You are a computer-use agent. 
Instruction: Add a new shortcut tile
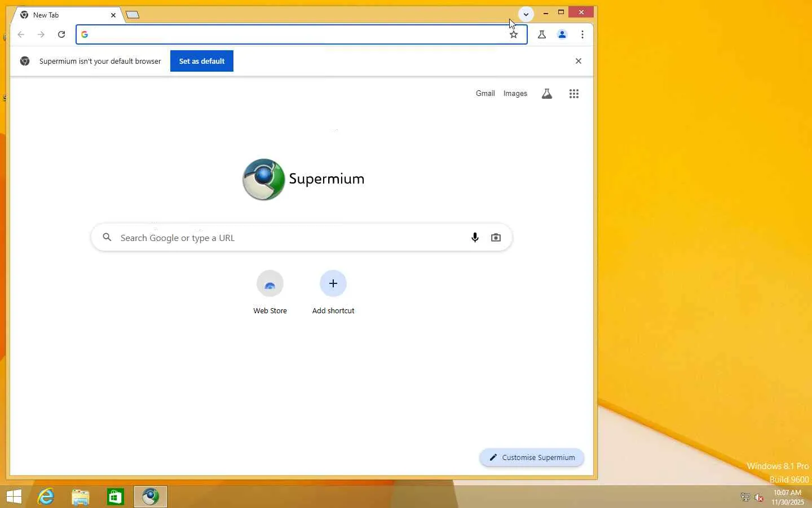tap(333, 292)
